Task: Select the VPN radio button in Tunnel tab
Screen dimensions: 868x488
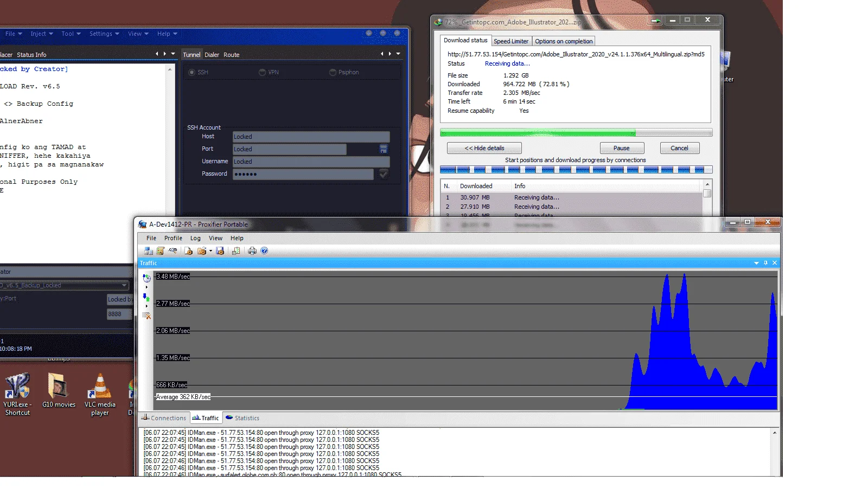Action: click(x=262, y=72)
